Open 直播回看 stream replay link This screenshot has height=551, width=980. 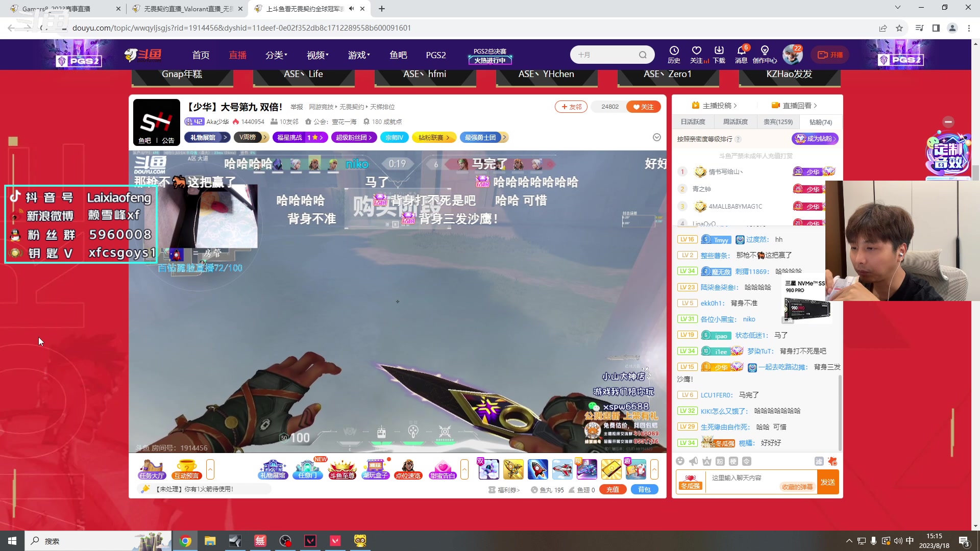click(794, 106)
